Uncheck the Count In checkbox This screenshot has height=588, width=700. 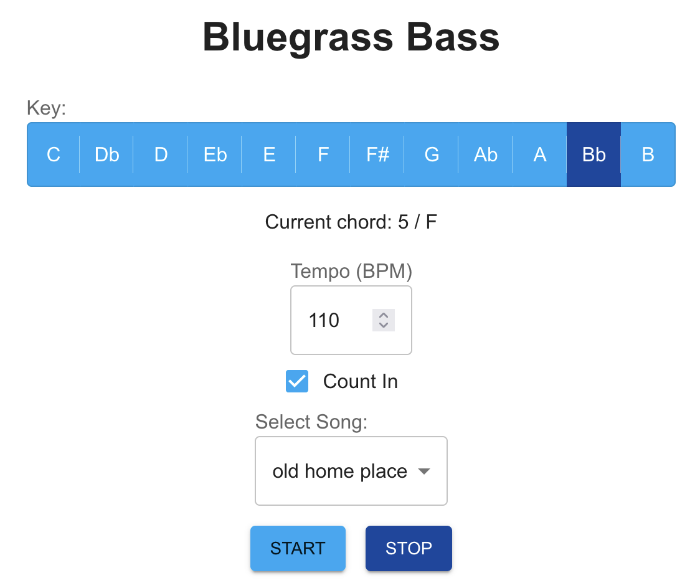[x=297, y=381]
